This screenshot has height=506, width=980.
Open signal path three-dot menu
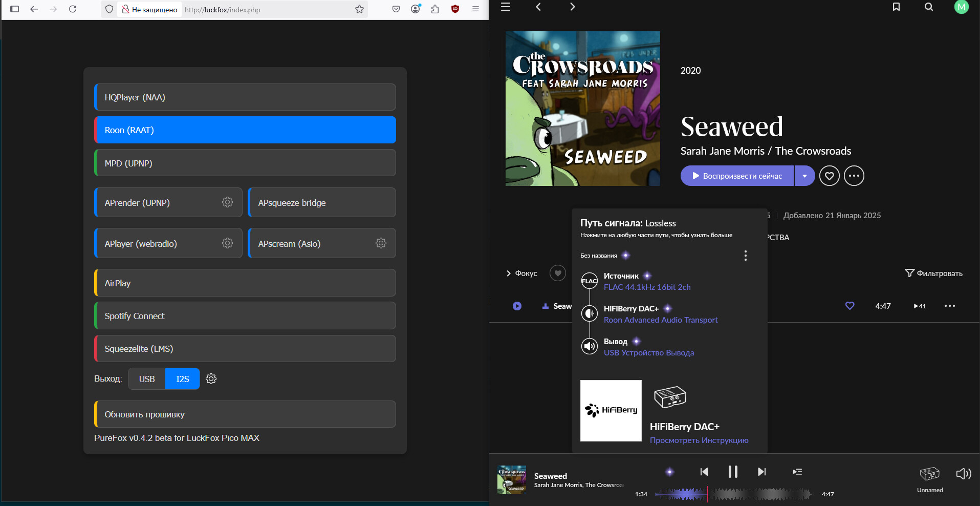click(x=746, y=255)
